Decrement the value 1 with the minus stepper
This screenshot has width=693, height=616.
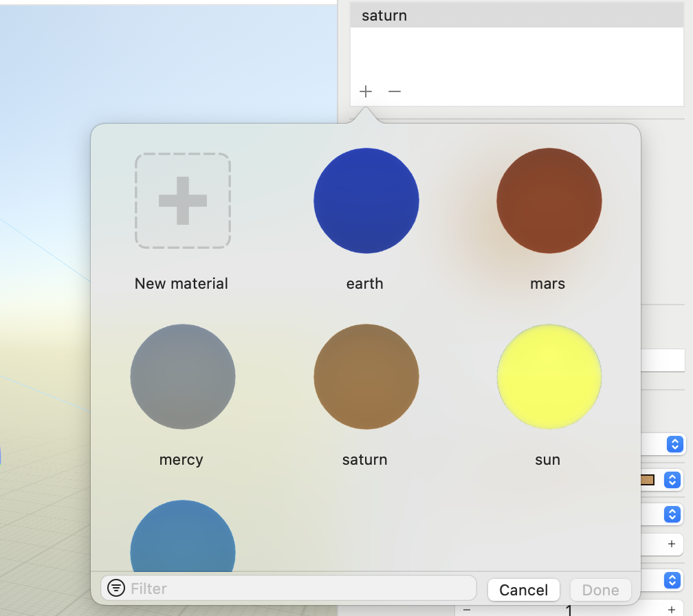467,610
